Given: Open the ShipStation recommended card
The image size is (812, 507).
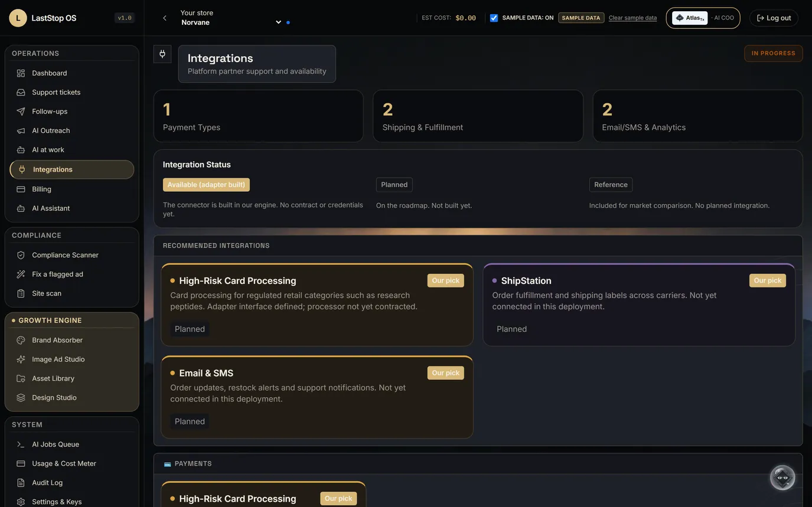Looking at the screenshot, I should tap(639, 305).
